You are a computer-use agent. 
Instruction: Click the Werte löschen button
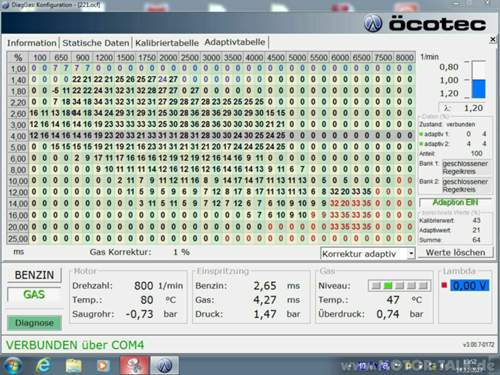(x=455, y=253)
